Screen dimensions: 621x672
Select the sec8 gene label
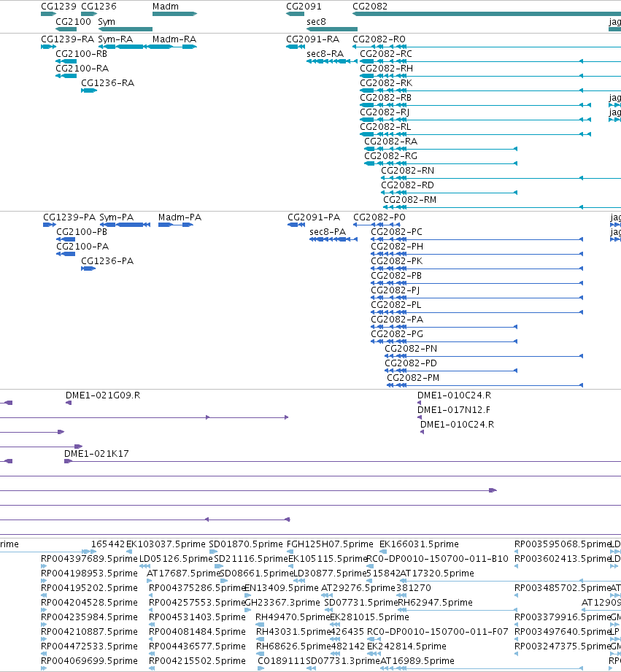click(316, 21)
